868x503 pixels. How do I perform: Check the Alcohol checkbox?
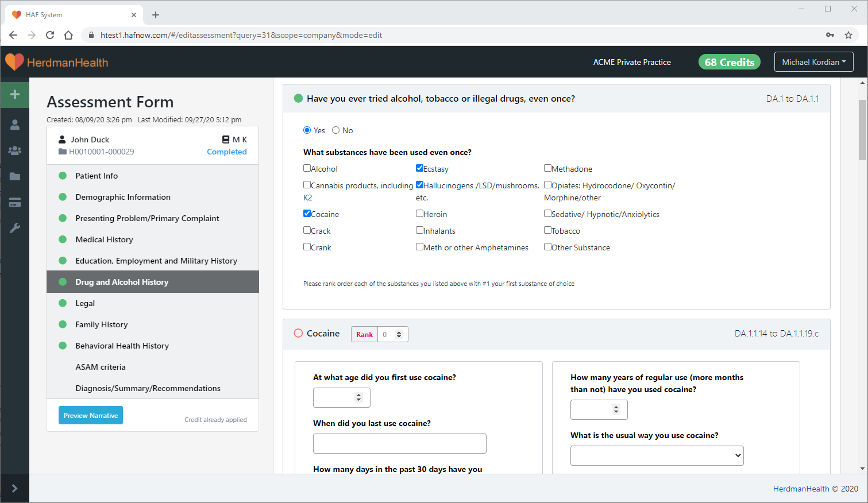[307, 168]
